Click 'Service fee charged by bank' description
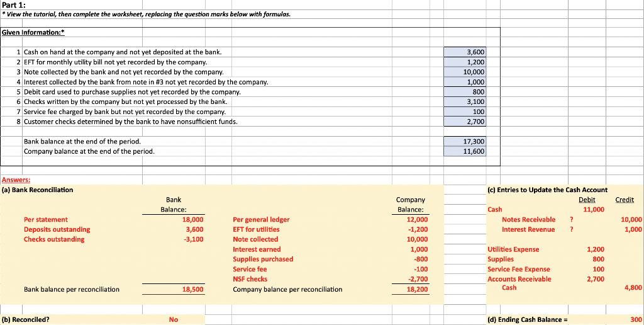The height and width of the screenshot is (325, 644). (x=125, y=111)
